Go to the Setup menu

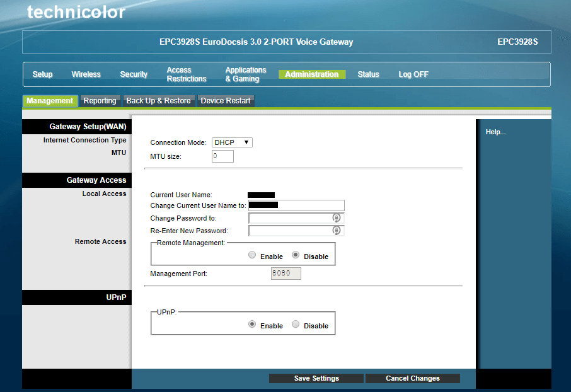(42, 74)
